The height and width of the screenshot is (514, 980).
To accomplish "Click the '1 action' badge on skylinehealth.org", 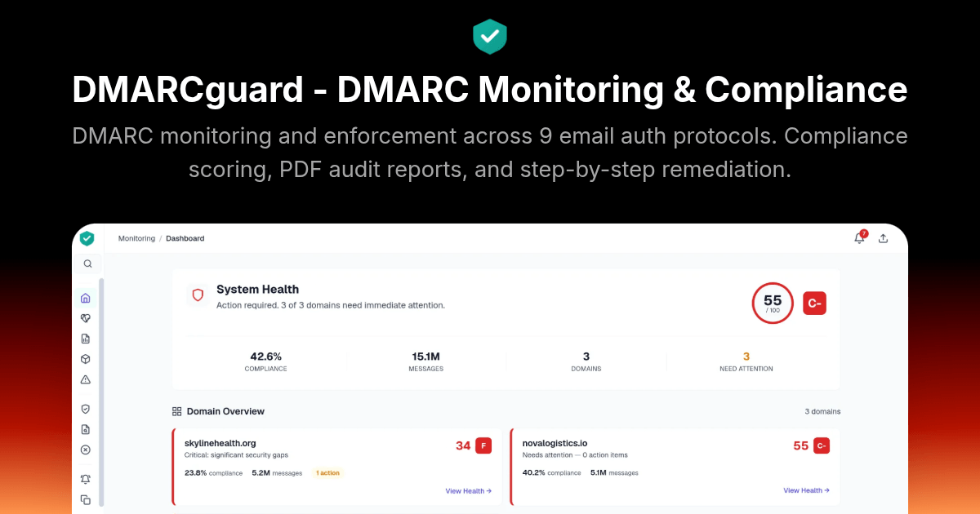I will [x=327, y=472].
